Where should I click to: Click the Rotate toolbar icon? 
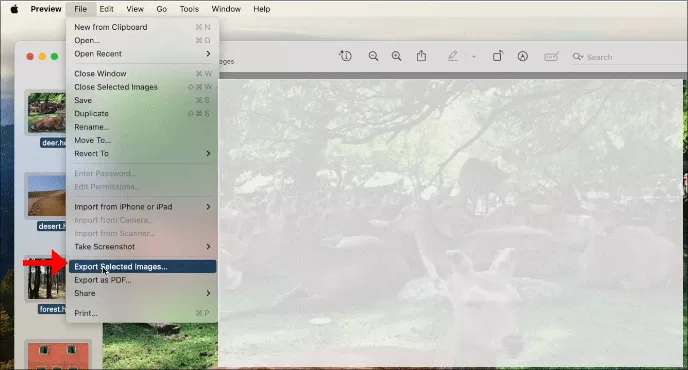click(x=498, y=56)
